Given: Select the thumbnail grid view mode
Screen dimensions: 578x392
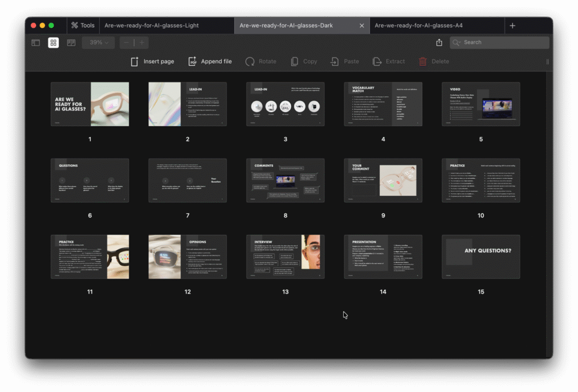Looking at the screenshot, I should 53,42.
